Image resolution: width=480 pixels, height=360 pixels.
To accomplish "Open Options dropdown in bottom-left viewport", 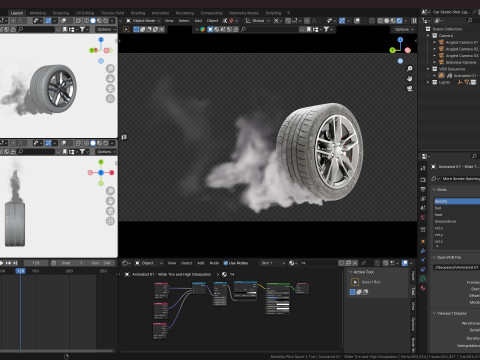I will click(x=106, y=152).
